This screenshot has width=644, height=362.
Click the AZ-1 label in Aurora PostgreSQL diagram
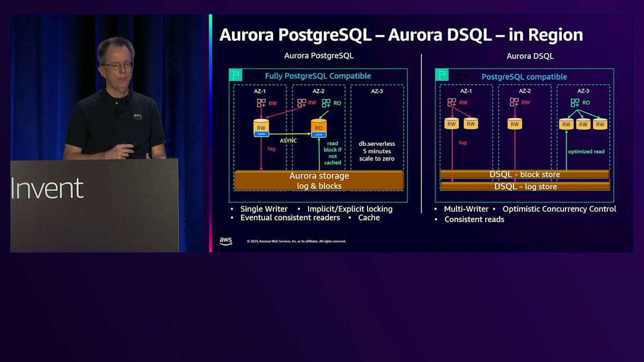pyautogui.click(x=260, y=92)
